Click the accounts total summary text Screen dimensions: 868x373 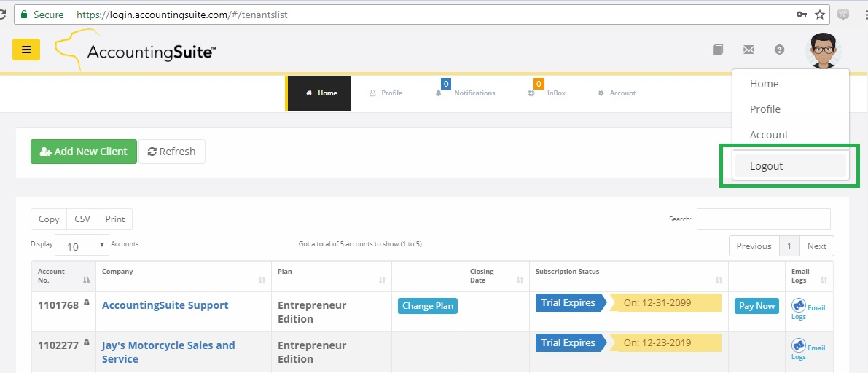click(x=360, y=243)
